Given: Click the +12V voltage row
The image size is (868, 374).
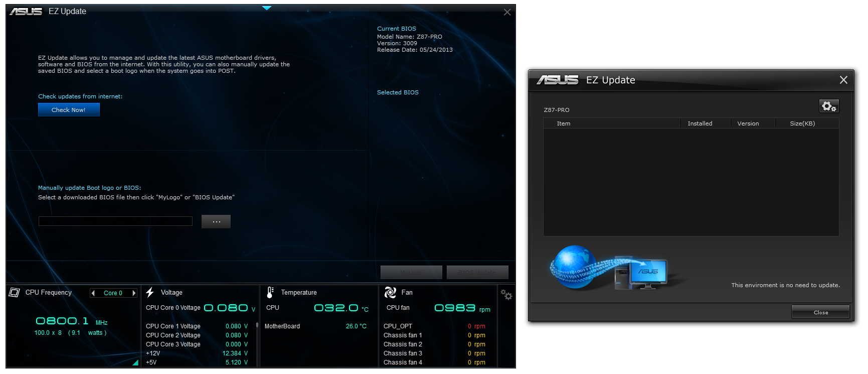Looking at the screenshot, I should point(197,353).
